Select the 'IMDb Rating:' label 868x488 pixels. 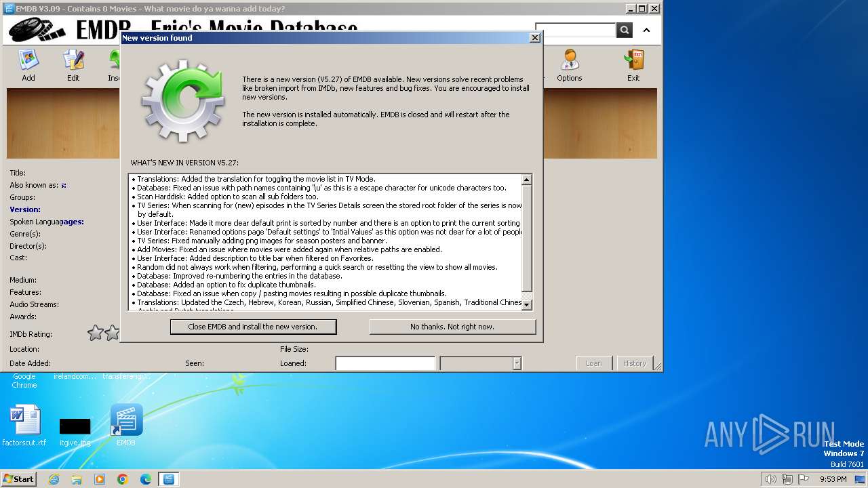coord(31,334)
